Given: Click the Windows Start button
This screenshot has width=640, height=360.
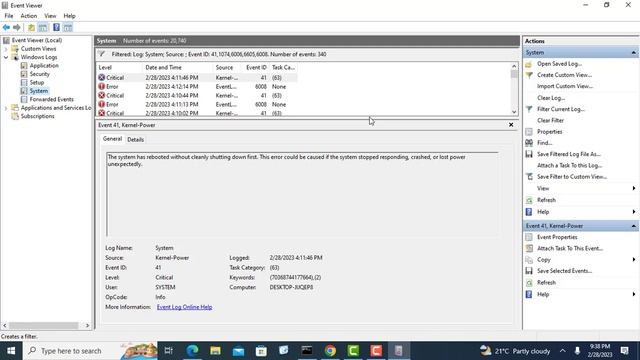Looking at the screenshot, I should (x=11, y=351).
